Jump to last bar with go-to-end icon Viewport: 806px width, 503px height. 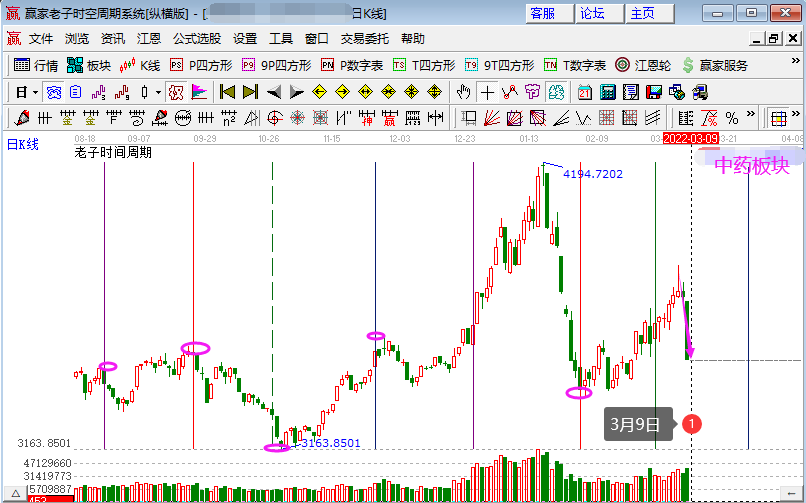coord(250,92)
